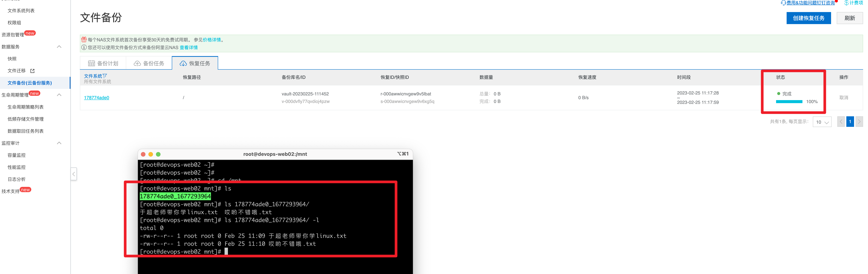This screenshot has width=868, height=274.
Task: Collapse the 数据服务 sidebar section
Action: (59, 46)
